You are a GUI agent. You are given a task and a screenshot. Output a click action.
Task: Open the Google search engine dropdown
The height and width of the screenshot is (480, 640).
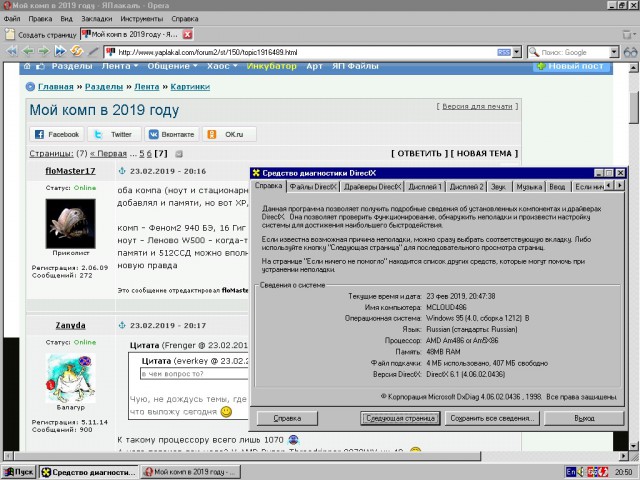(x=614, y=52)
